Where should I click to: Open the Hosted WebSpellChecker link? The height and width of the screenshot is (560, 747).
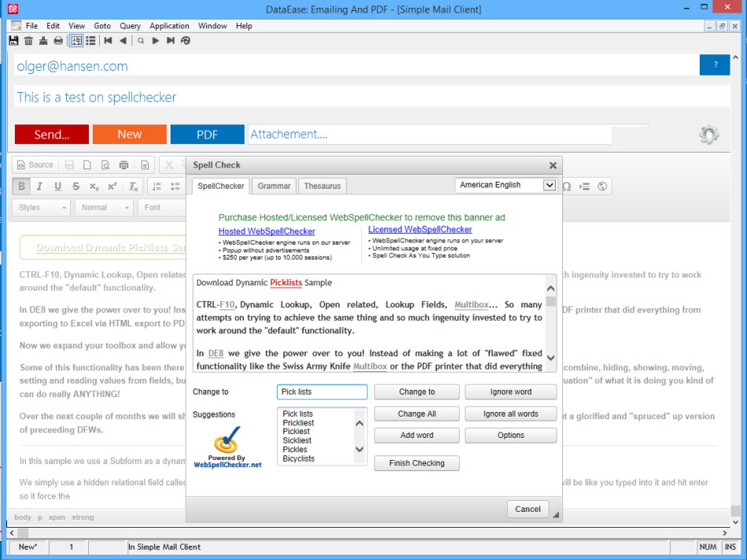pos(267,231)
